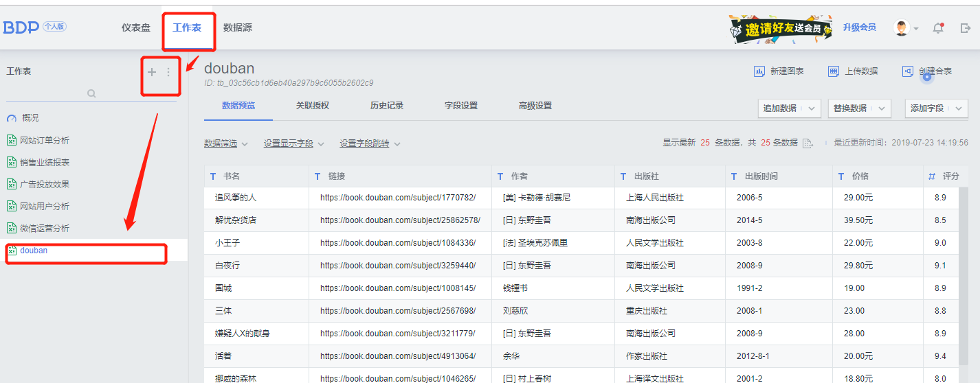Click the 上传数据 table icon
The width and height of the screenshot is (980, 383).
[x=834, y=71]
